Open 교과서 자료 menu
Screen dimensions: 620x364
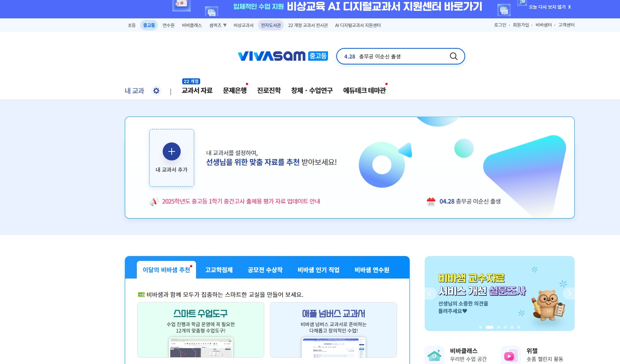(197, 90)
